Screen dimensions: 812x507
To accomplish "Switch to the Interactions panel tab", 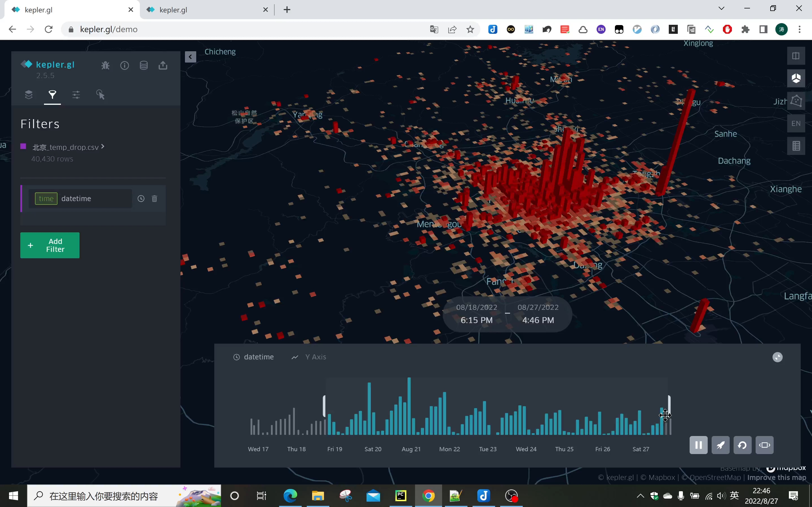I will (x=100, y=95).
